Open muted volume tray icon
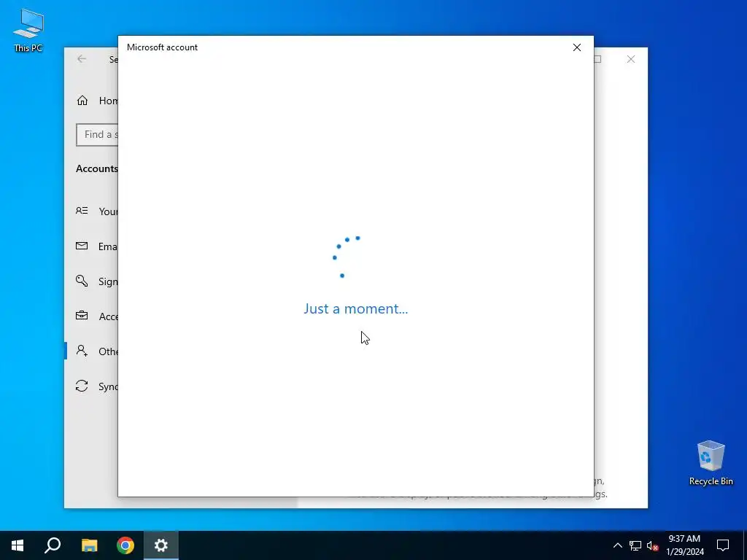The image size is (747, 560). (652, 545)
